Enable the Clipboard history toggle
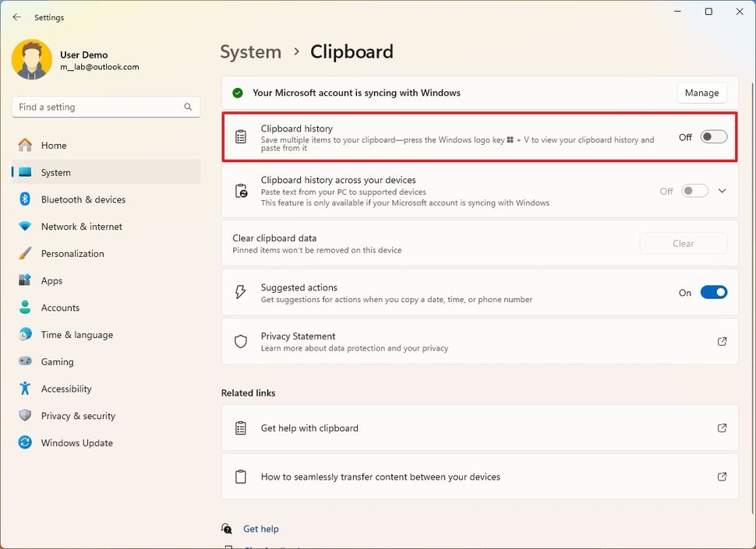The width and height of the screenshot is (756, 549). 712,136
